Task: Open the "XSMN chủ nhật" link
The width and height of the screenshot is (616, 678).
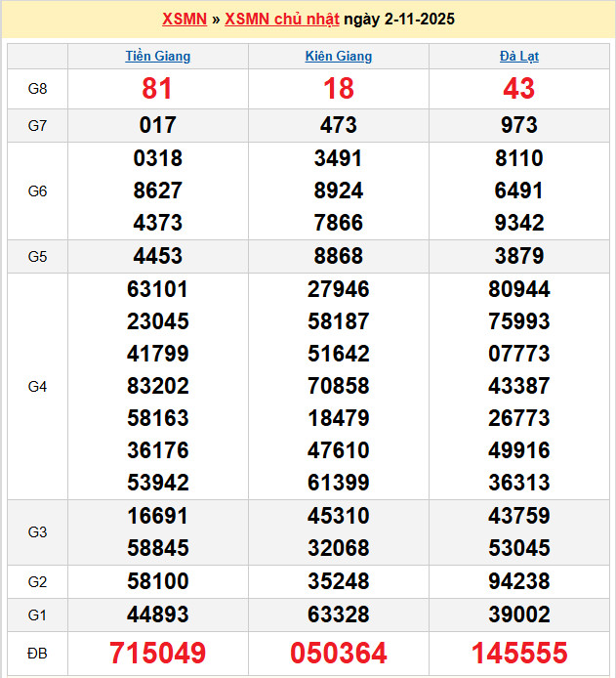Action: tap(283, 20)
